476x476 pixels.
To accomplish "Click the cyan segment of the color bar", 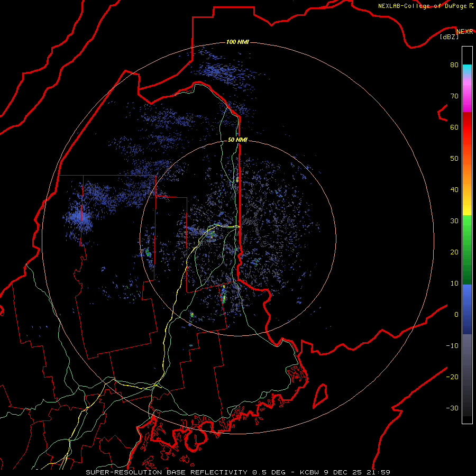I will [x=467, y=68].
